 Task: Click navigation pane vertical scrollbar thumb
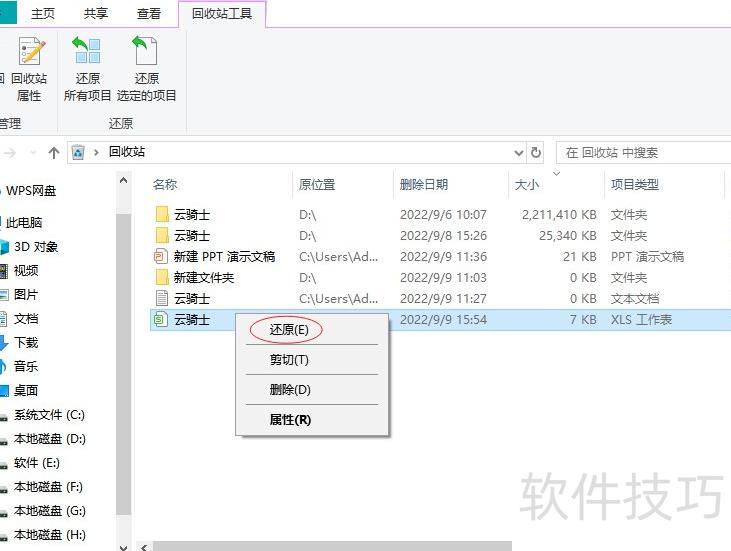pos(124,364)
